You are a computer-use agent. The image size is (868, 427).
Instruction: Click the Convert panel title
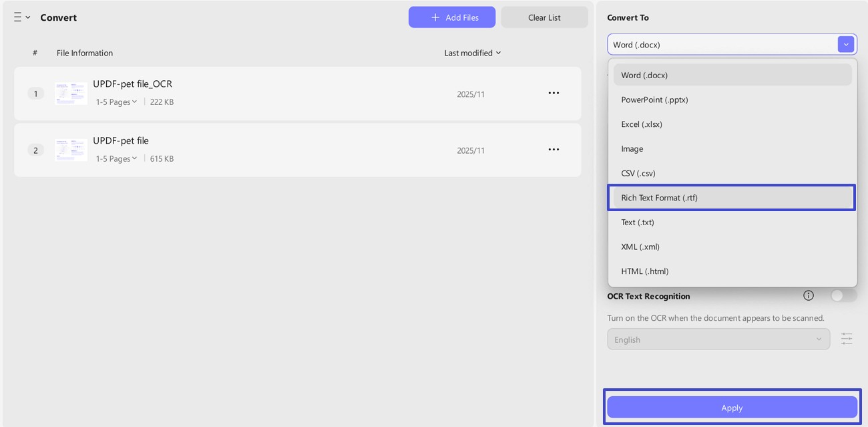58,17
